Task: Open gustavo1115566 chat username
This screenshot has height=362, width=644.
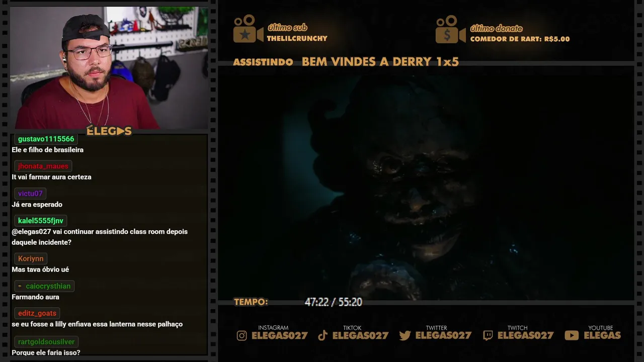Action: (x=46, y=139)
